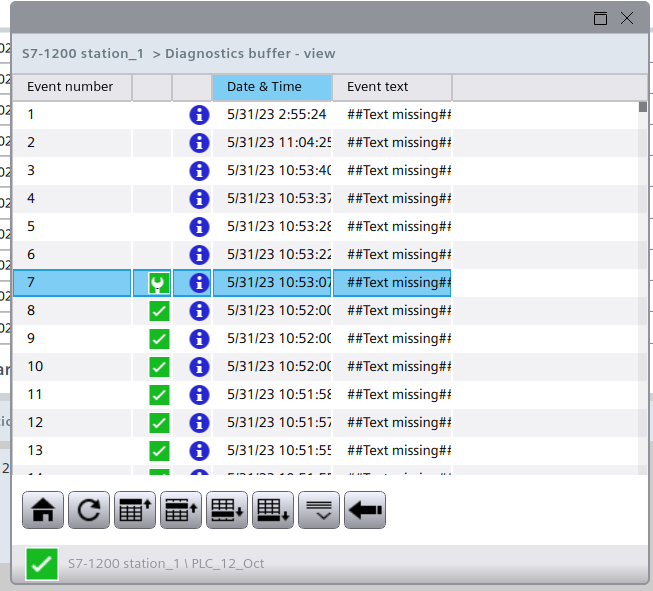Click event text of row 11
Viewport: 653px width, 591px height.
coord(399,394)
